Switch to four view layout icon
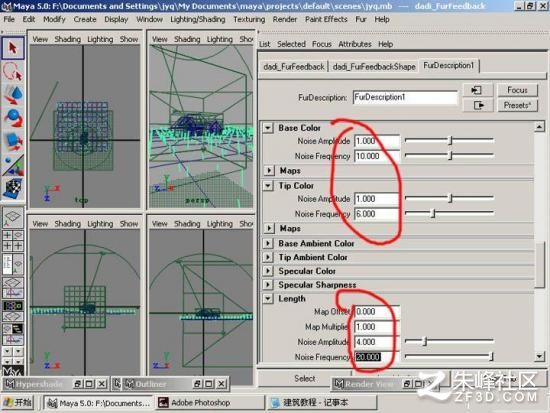Screen dimensions: 550x413 (x=13, y=241)
